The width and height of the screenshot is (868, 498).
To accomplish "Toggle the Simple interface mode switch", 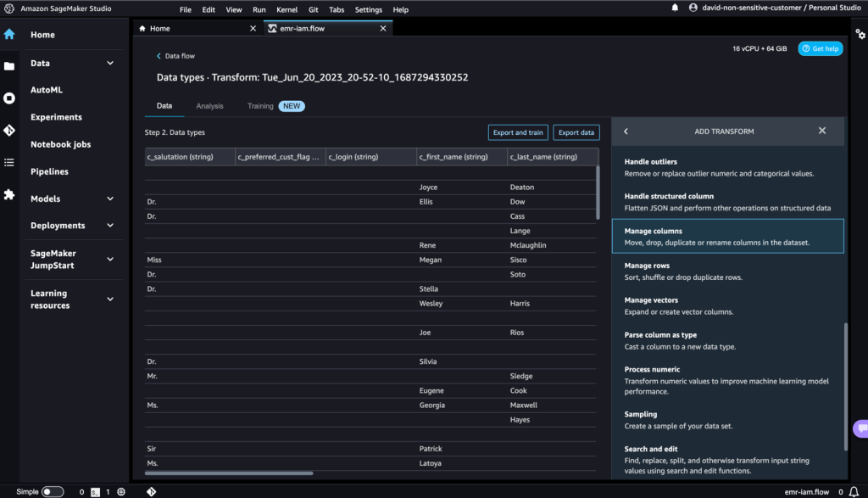I will point(53,491).
